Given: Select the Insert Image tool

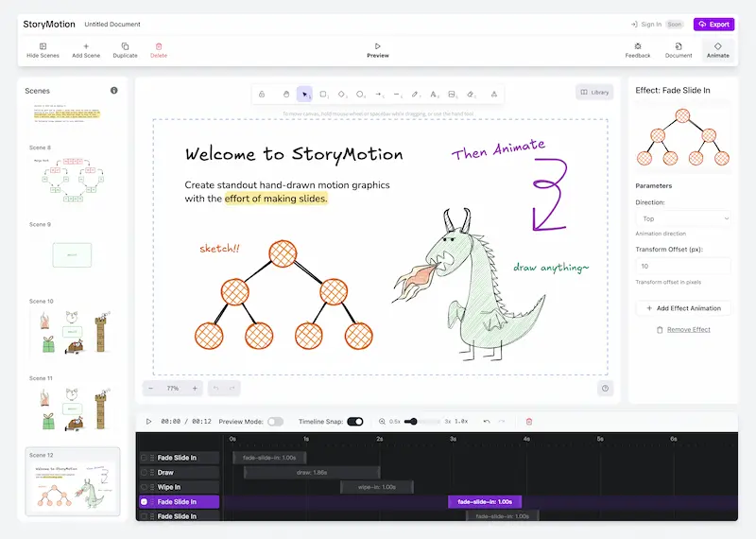Looking at the screenshot, I should pyautogui.click(x=452, y=95).
